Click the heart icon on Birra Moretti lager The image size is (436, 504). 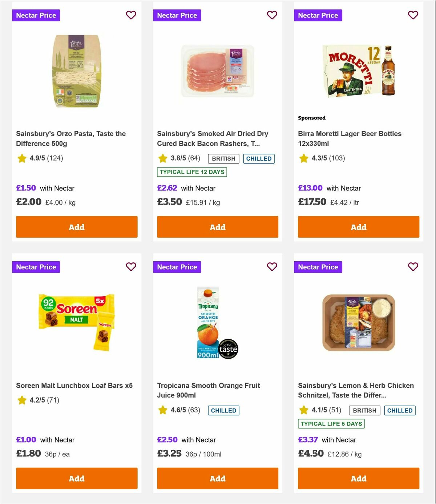point(413,15)
